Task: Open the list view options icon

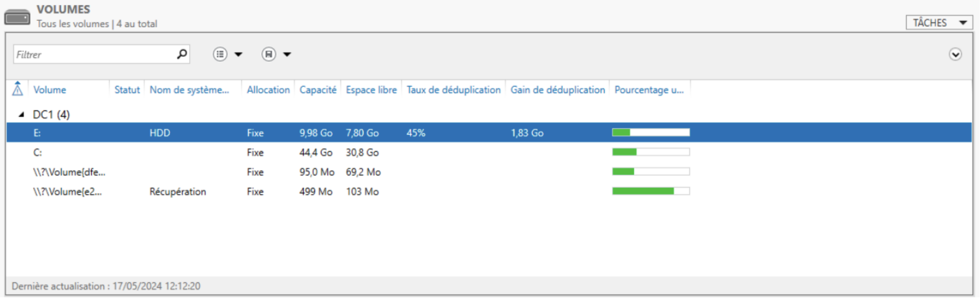Action: coord(220,54)
